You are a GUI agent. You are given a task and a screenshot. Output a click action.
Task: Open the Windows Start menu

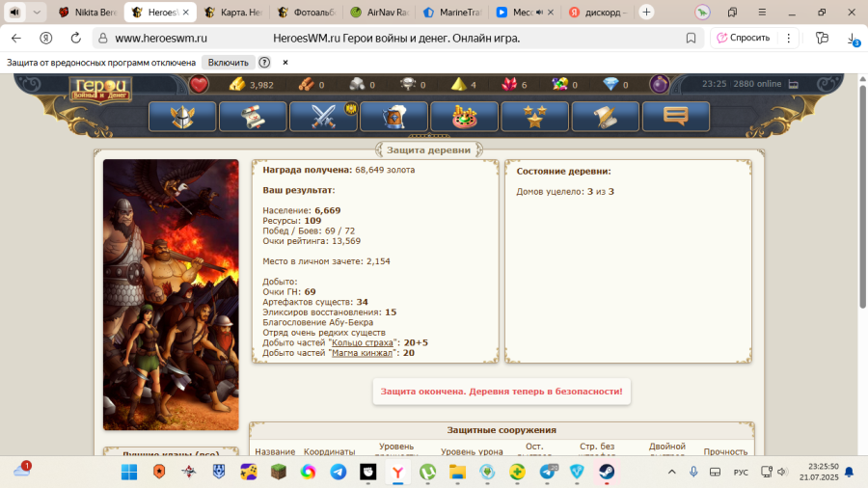pyautogui.click(x=129, y=472)
